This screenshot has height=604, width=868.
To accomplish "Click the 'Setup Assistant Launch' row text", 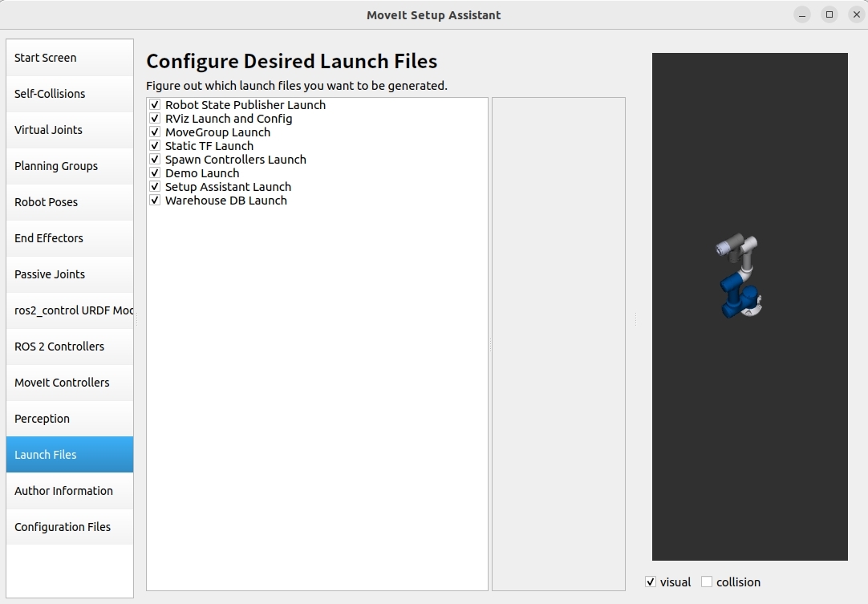I will point(228,187).
